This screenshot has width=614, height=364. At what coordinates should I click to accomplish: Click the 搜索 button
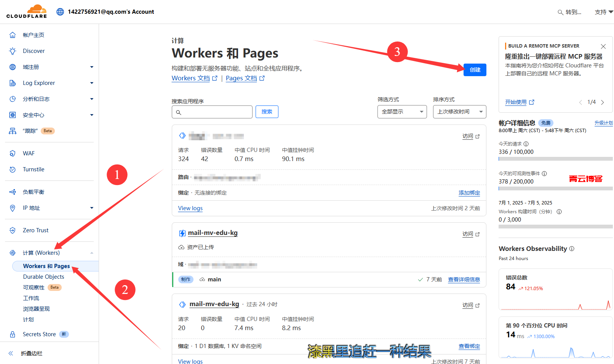coord(267,112)
